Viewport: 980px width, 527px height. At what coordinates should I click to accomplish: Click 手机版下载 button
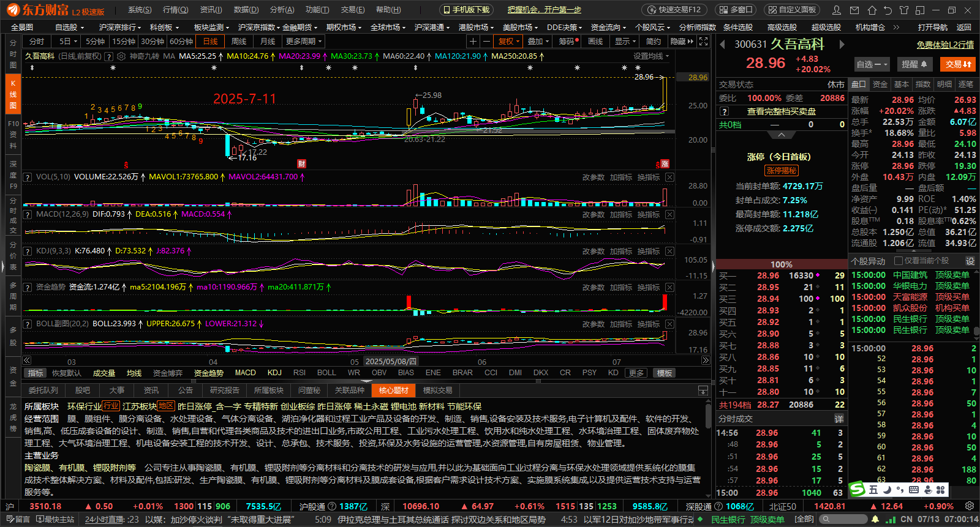(467, 10)
